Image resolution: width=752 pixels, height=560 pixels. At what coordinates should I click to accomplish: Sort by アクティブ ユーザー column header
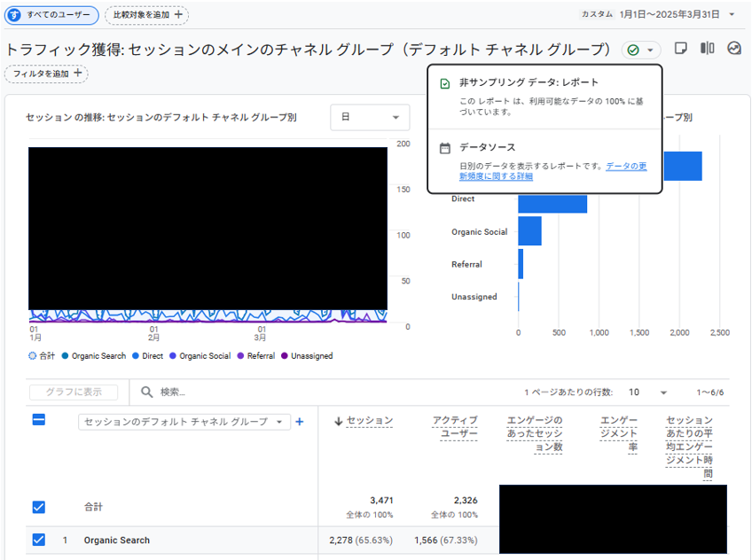(x=455, y=427)
